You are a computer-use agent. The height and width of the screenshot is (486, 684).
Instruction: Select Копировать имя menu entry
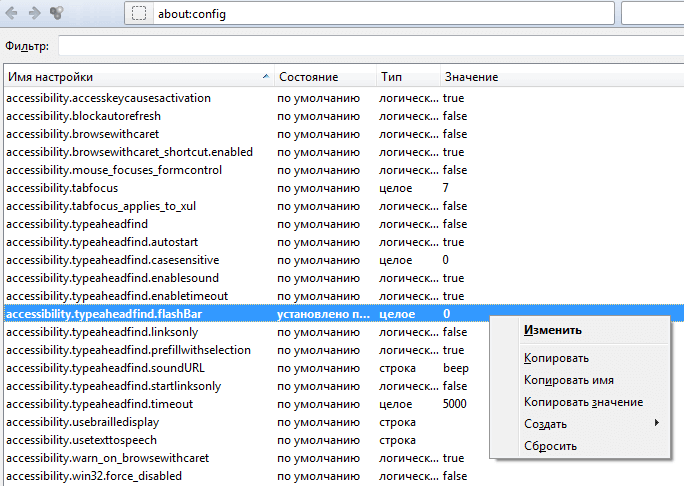pos(569,380)
